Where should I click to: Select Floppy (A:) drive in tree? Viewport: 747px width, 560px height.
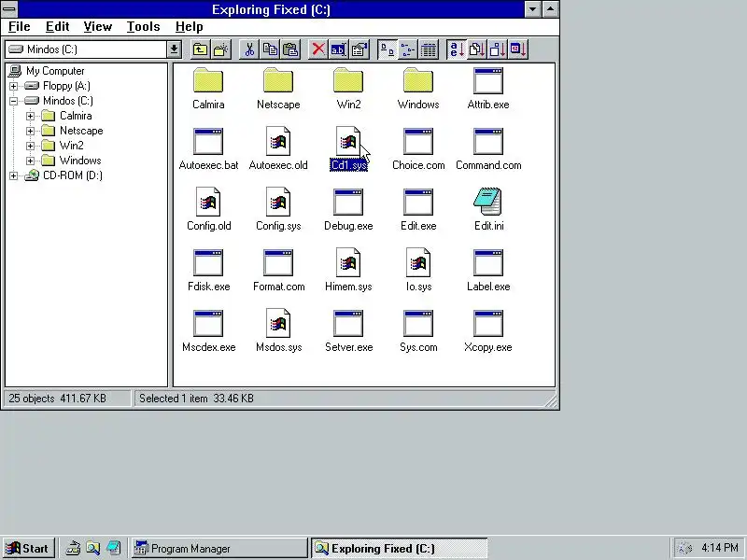[x=66, y=86]
